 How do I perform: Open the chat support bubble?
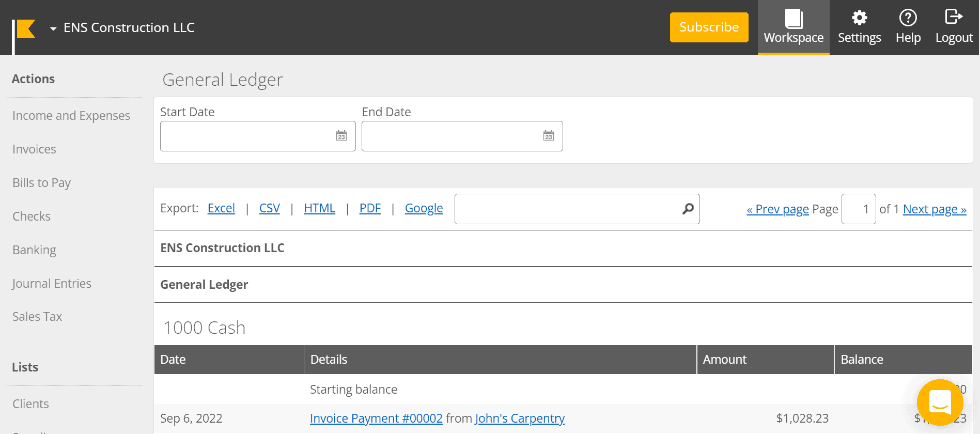pos(940,402)
